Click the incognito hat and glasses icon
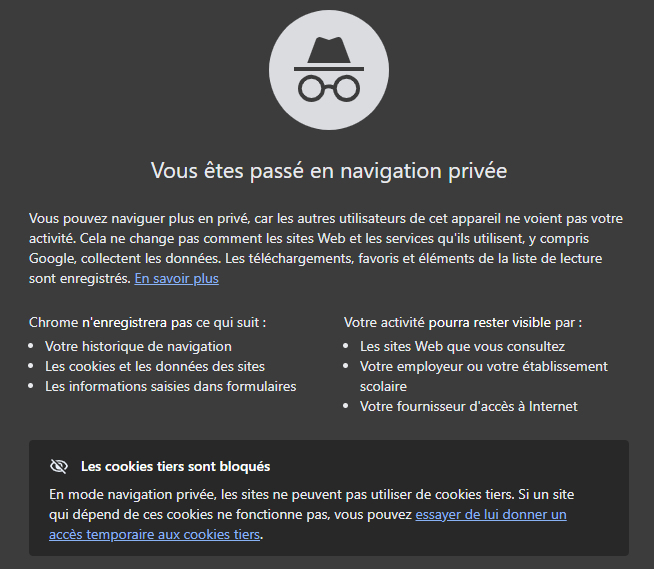The image size is (654, 569). [x=328, y=69]
